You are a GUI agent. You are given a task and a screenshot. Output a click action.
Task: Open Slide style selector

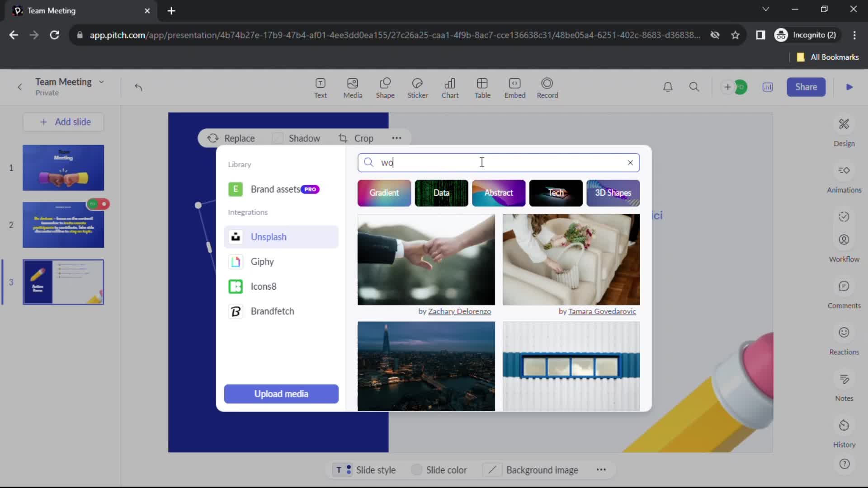364,470
